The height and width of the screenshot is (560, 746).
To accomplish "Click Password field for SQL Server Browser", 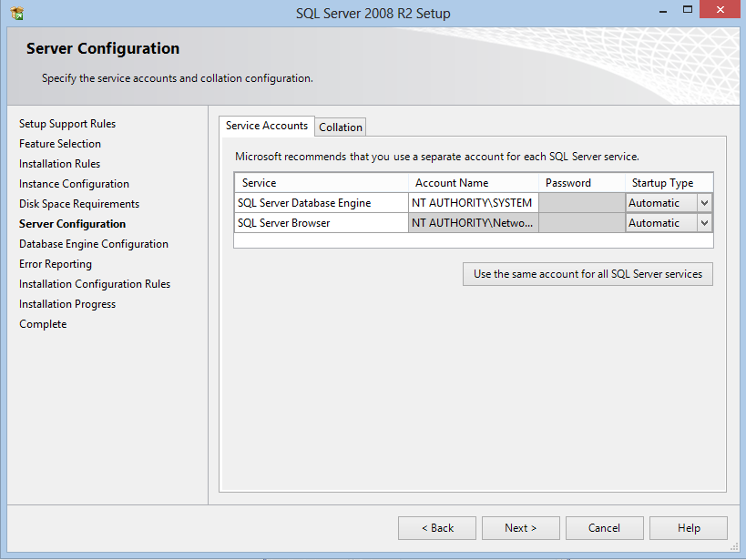I will [x=580, y=223].
